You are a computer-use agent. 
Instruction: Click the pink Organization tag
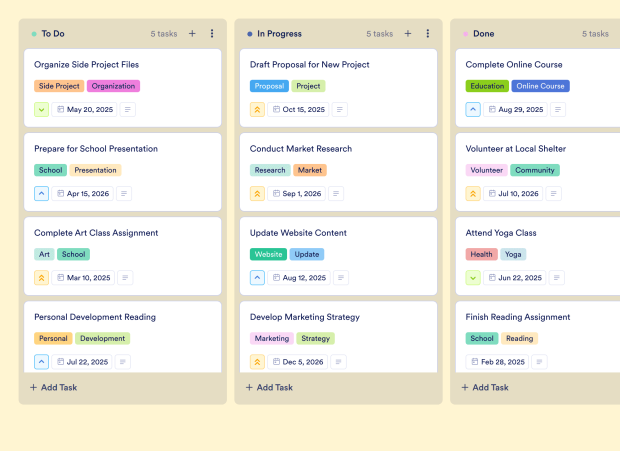(113, 86)
